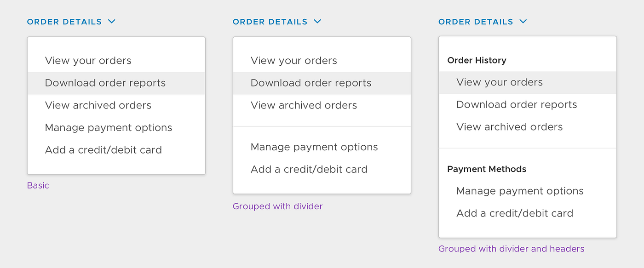Collapse the chevron icon on the first Order Details

coord(112,21)
